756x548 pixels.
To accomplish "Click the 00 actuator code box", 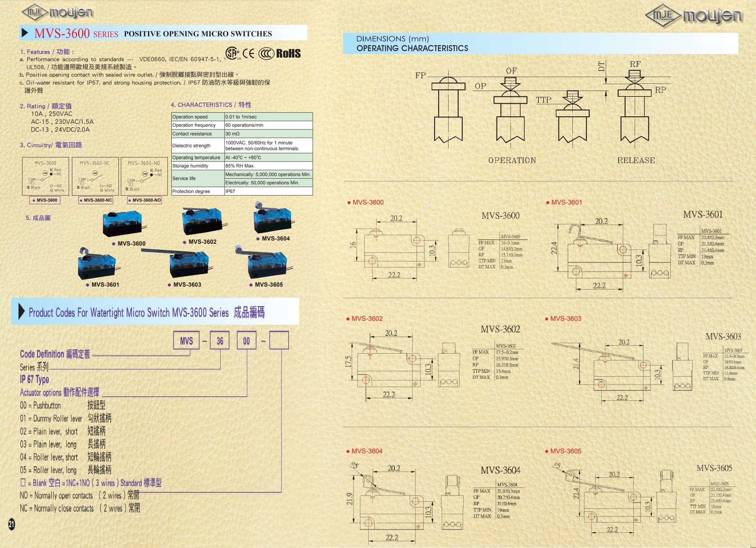I will coord(247,341).
